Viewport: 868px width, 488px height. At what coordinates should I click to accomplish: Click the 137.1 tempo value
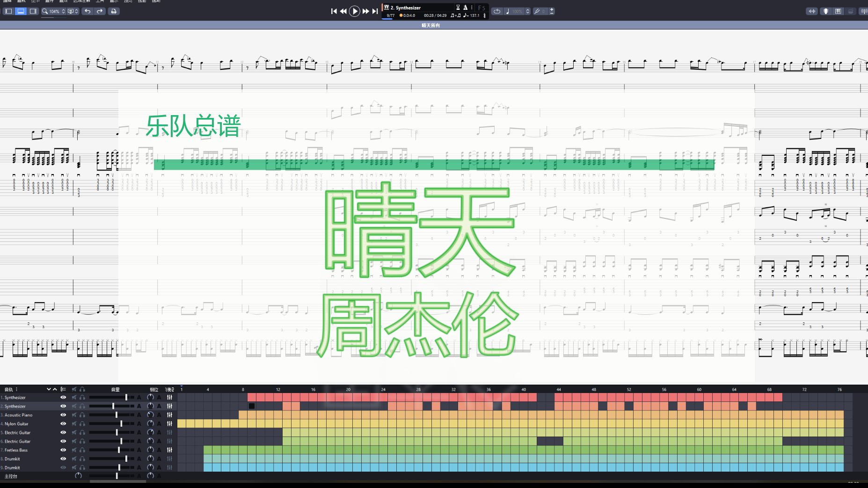pos(474,15)
